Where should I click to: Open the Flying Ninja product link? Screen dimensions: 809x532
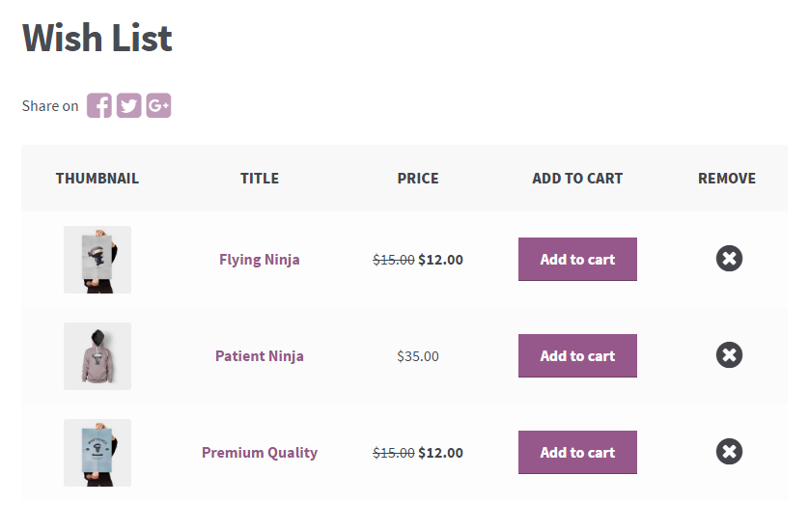tap(260, 259)
